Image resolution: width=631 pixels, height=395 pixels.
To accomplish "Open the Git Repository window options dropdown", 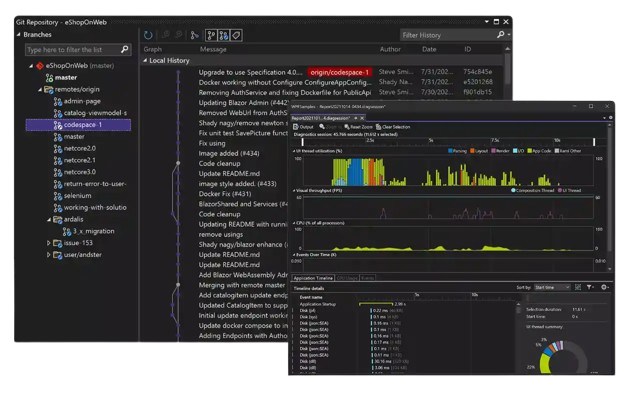I will pyautogui.click(x=487, y=22).
